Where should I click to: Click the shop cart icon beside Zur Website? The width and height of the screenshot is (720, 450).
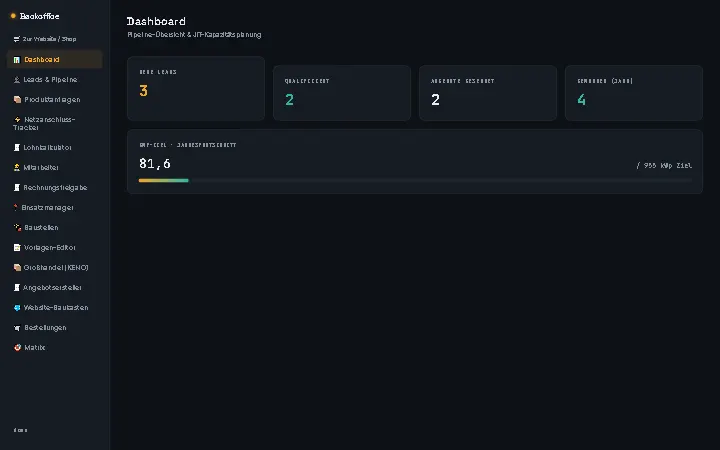(x=17, y=39)
